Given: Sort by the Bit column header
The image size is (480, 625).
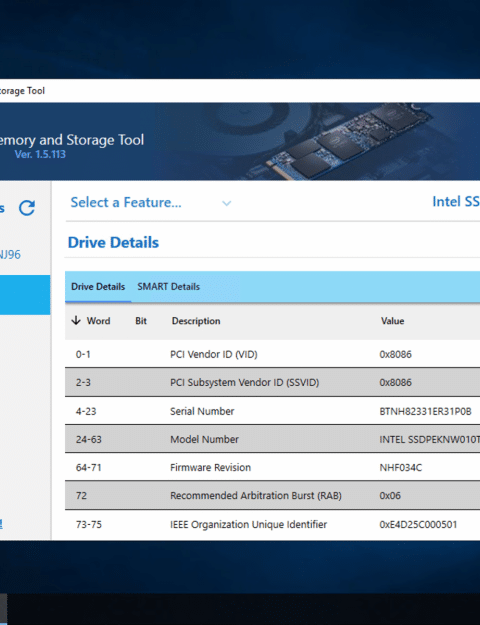Looking at the screenshot, I should 141,321.
